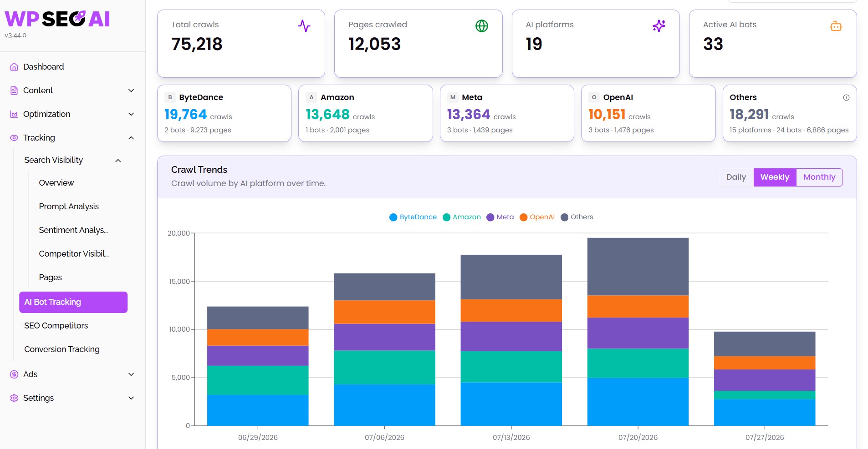
Task: Click the Tracking eye icon
Action: [x=14, y=138]
